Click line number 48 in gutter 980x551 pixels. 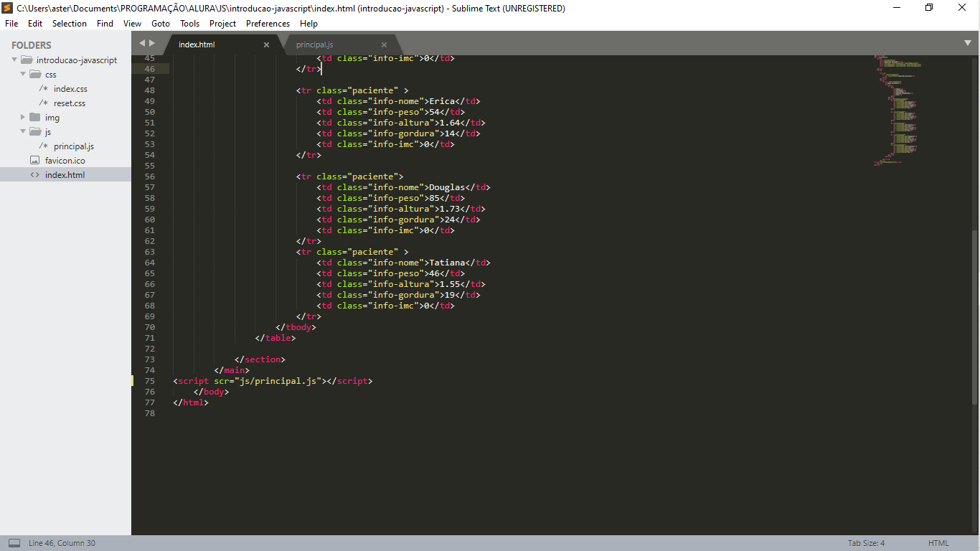149,90
